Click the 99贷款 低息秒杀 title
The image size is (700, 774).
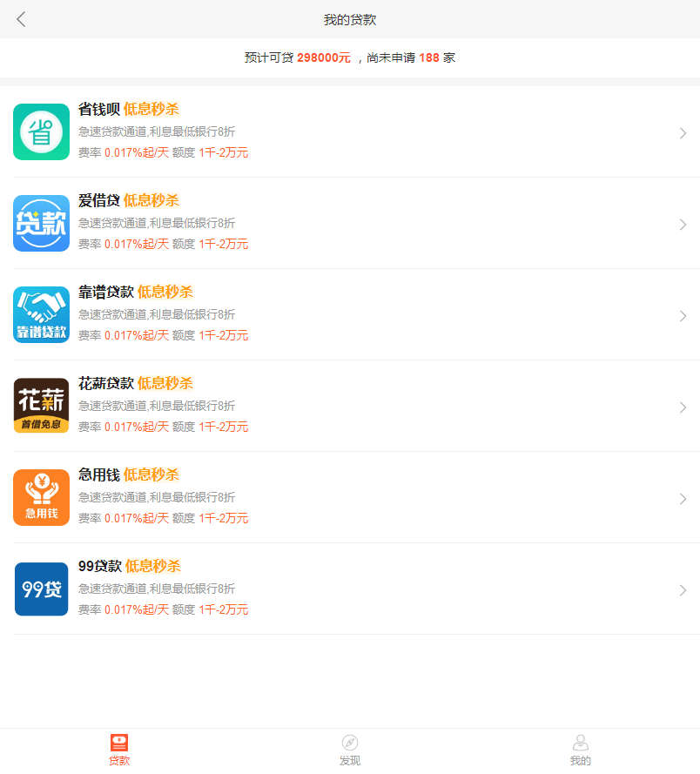(130, 566)
